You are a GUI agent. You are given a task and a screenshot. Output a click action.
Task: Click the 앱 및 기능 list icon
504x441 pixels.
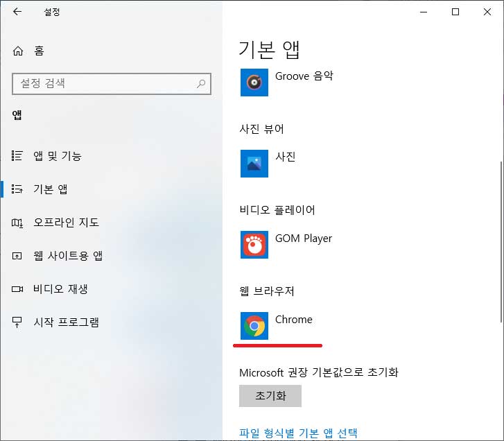click(17, 156)
